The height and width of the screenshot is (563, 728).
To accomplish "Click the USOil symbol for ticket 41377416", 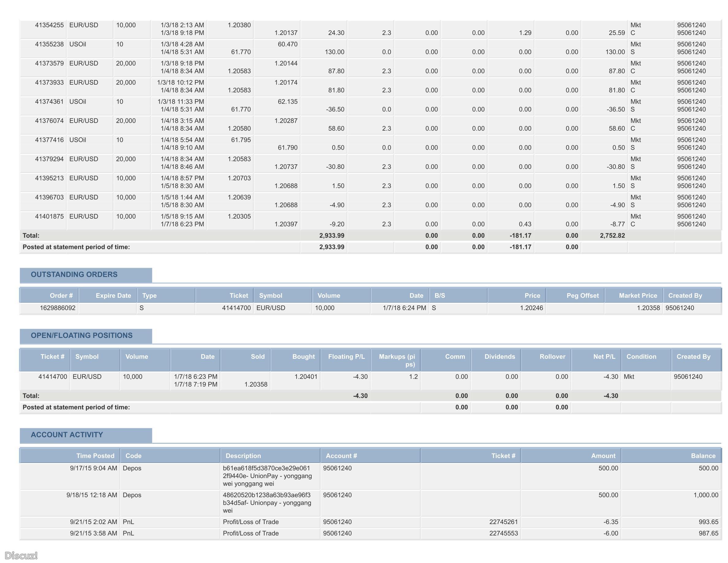I will pos(78,140).
